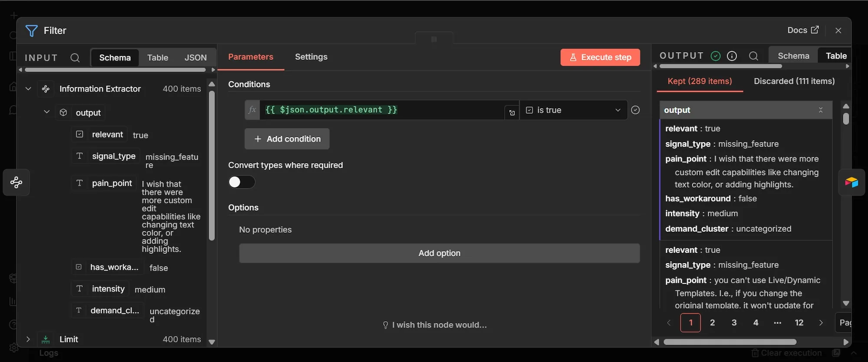The height and width of the screenshot is (362, 868).
Task: Open the Settings tab
Action: (311, 57)
